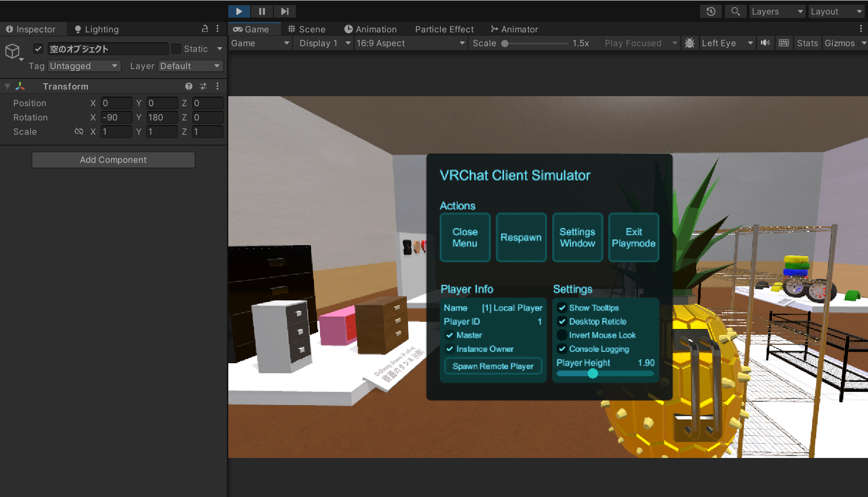Uncheck the GameObject active checkbox
868x497 pixels.
39,49
